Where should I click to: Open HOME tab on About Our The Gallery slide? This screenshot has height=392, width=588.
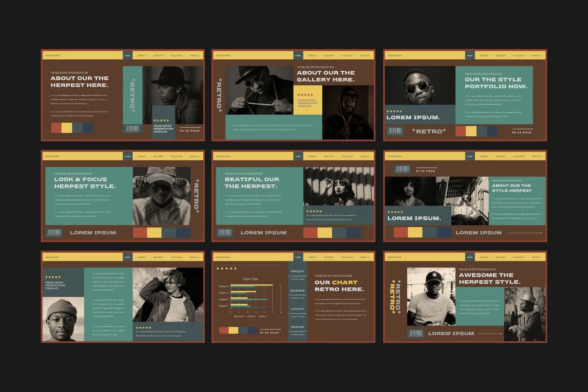point(298,55)
